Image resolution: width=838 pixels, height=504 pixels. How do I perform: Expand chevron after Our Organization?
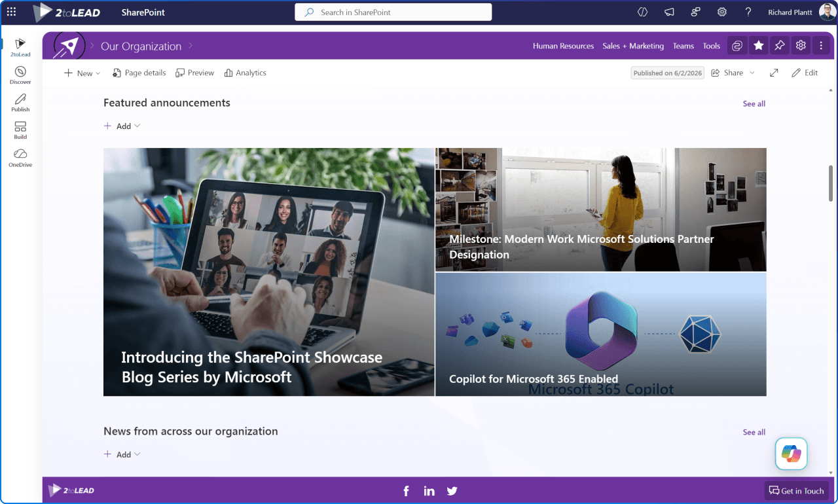(191, 46)
